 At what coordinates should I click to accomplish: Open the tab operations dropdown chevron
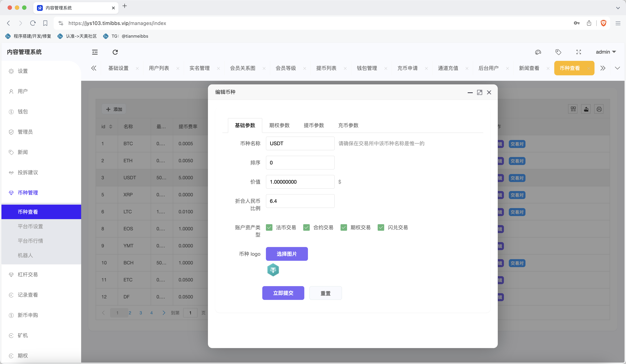click(617, 68)
